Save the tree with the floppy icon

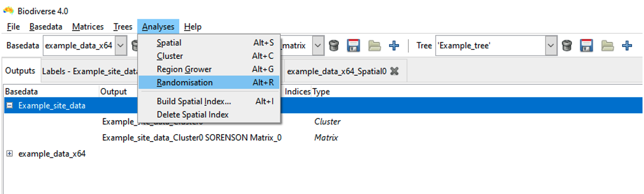point(586,46)
